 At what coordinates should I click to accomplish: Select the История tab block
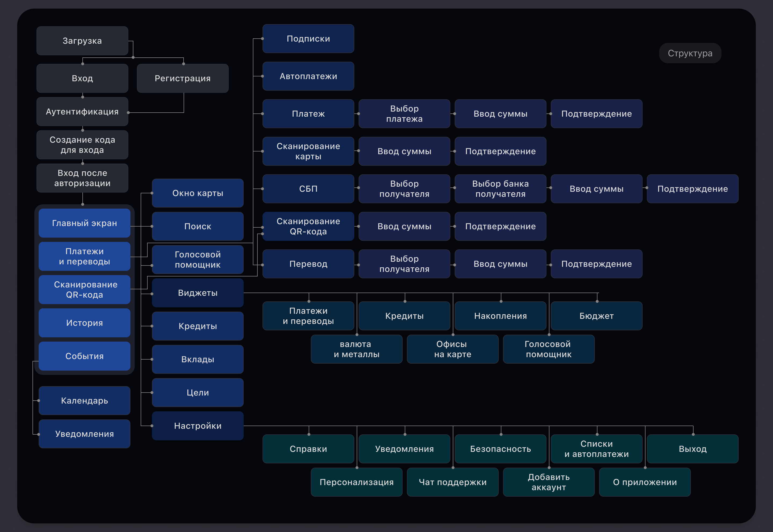(x=84, y=323)
